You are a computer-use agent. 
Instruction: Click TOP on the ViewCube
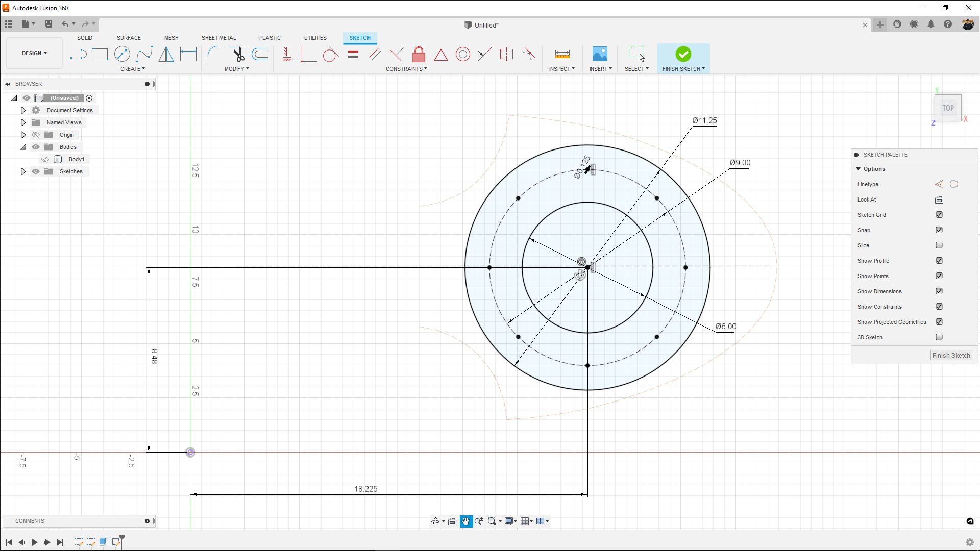(x=947, y=108)
